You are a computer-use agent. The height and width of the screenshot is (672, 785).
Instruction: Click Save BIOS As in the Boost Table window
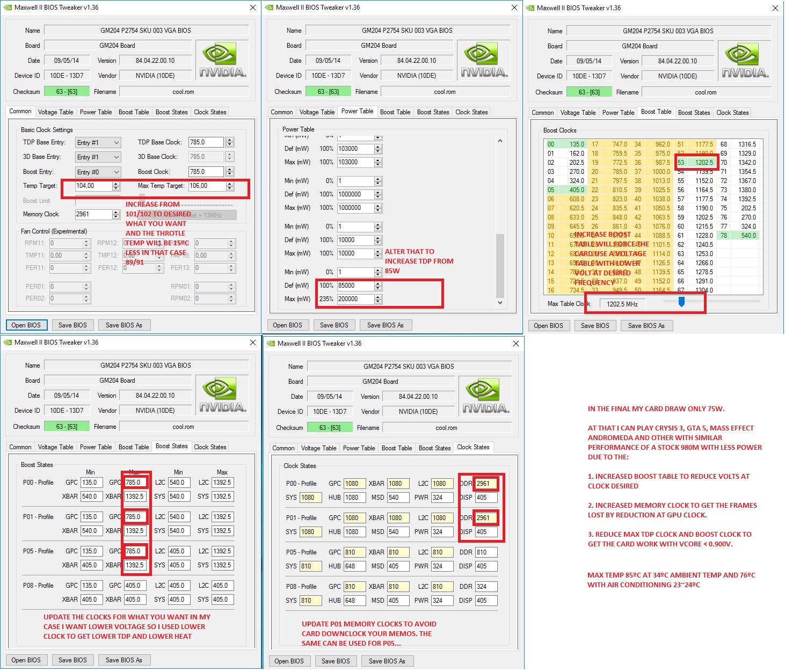646,326
